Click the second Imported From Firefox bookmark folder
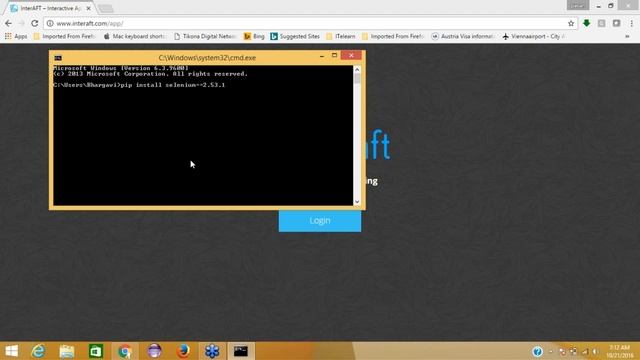640x360 pixels. [x=393, y=36]
